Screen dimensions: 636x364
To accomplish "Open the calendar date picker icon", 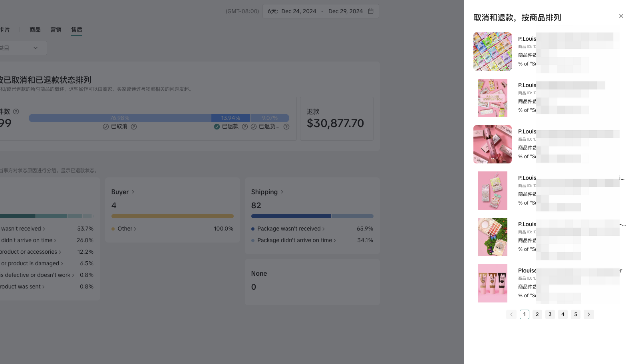I will [x=371, y=11].
